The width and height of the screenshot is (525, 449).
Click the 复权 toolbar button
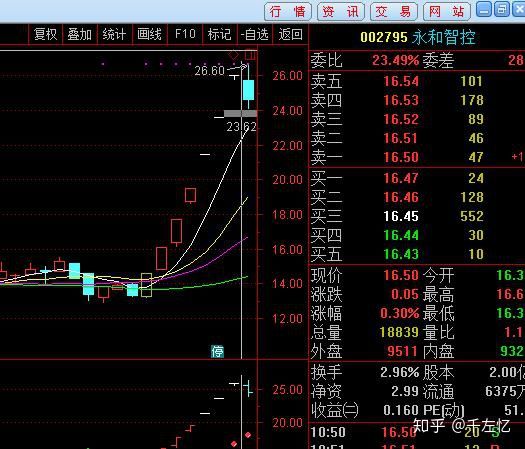tap(45, 34)
